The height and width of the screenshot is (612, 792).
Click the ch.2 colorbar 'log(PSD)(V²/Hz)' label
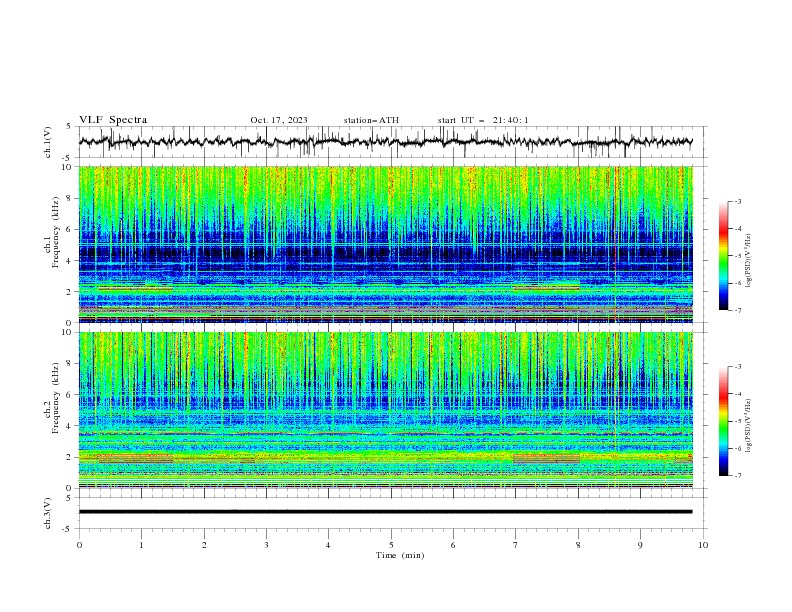(748, 426)
